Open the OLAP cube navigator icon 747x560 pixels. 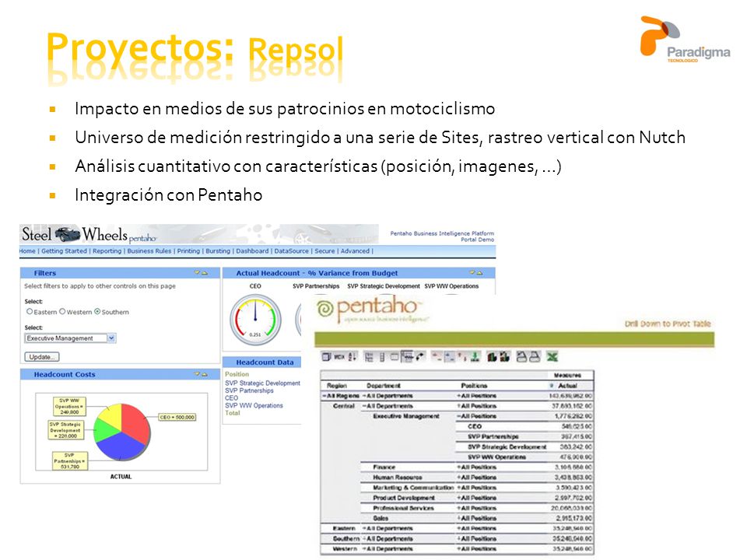point(326,357)
